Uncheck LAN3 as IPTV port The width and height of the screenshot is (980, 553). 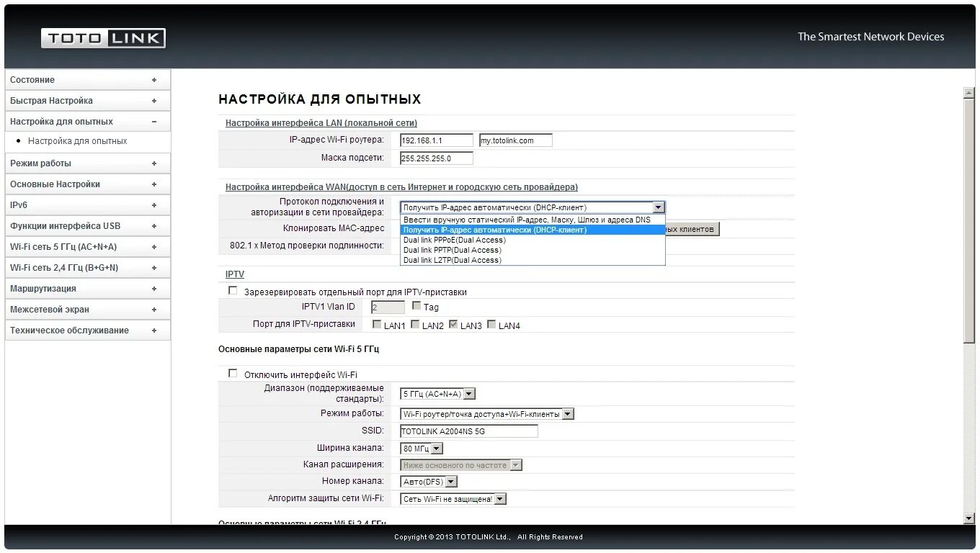pyautogui.click(x=453, y=325)
